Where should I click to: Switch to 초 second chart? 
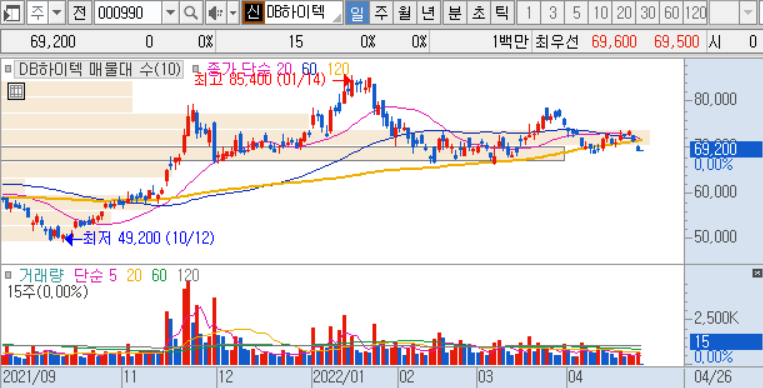pos(479,13)
